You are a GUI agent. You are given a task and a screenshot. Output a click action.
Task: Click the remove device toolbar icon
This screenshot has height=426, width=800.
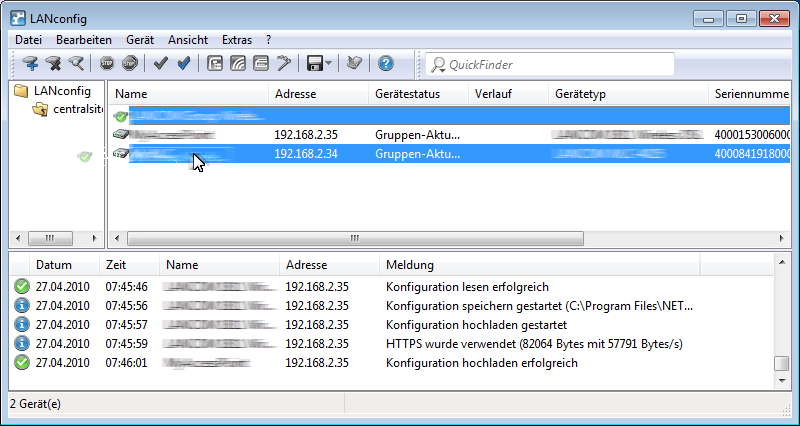coord(53,64)
